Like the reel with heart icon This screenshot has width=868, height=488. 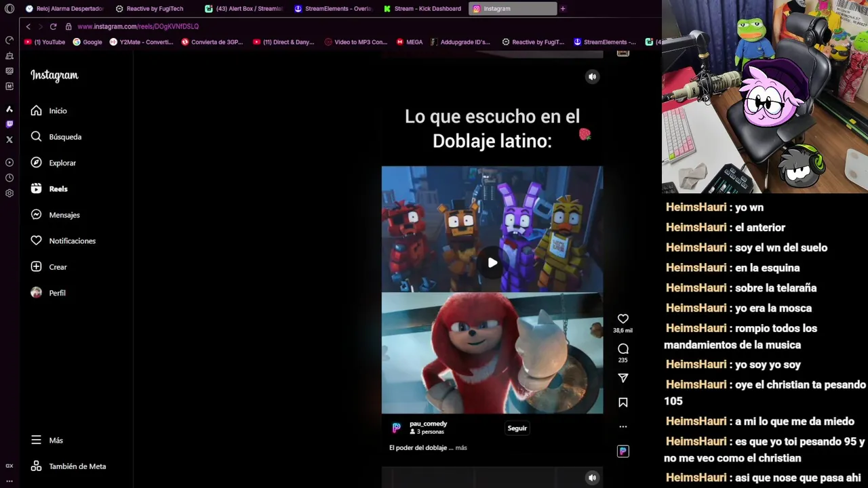623,319
